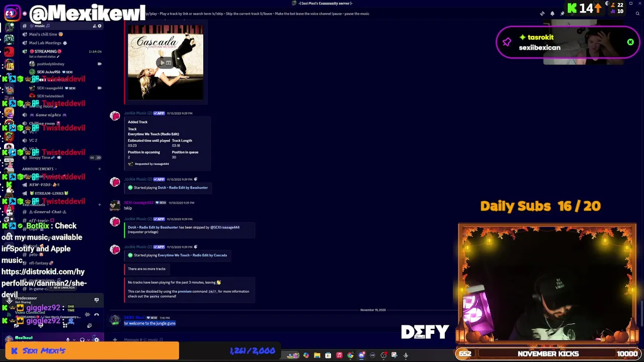
Task: Open the nfl-fantasy text channel
Action: coord(61,263)
